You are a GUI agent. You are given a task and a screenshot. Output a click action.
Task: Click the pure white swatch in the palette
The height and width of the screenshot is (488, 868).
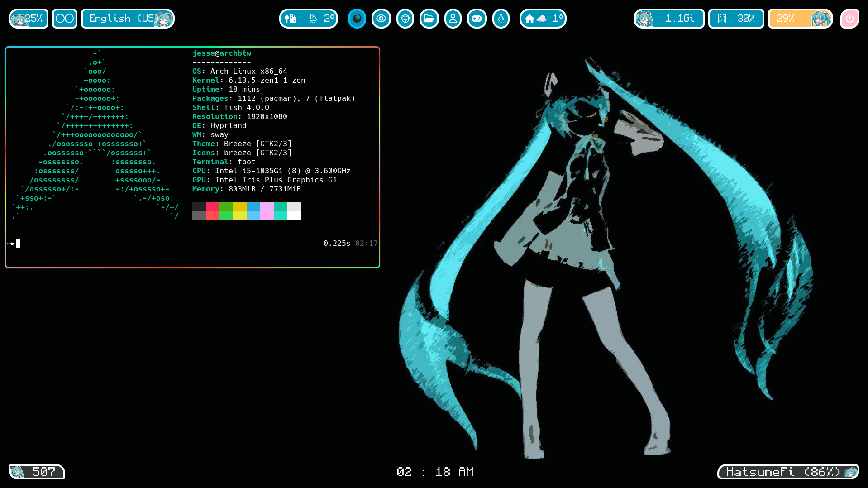pos(294,216)
